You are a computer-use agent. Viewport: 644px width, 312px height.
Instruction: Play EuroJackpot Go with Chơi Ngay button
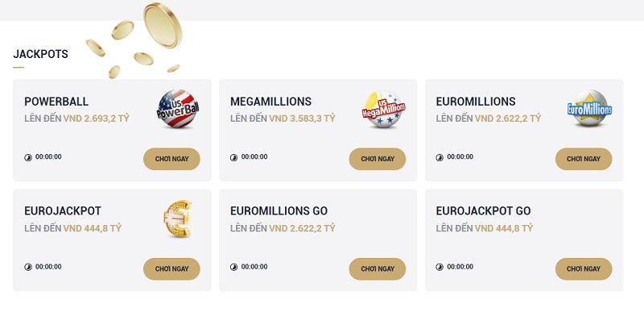tap(584, 268)
